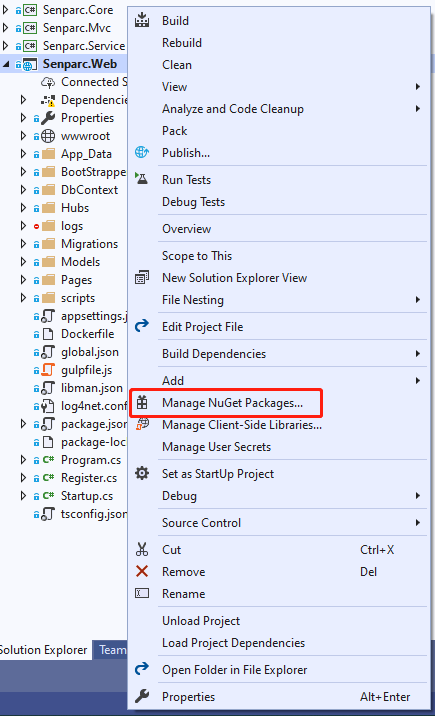This screenshot has width=435, height=716.
Task: Select the Dockerfile in the tree
Action: coord(87,334)
